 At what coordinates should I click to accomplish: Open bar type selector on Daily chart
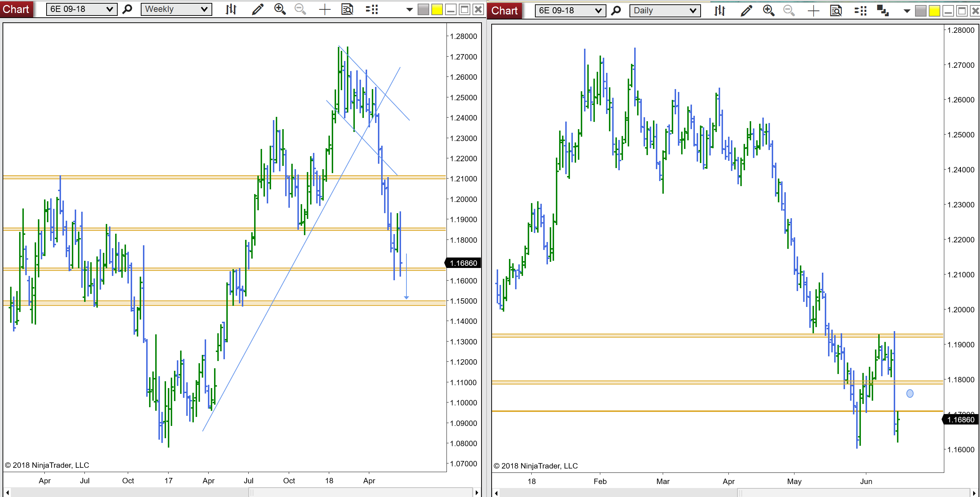719,11
